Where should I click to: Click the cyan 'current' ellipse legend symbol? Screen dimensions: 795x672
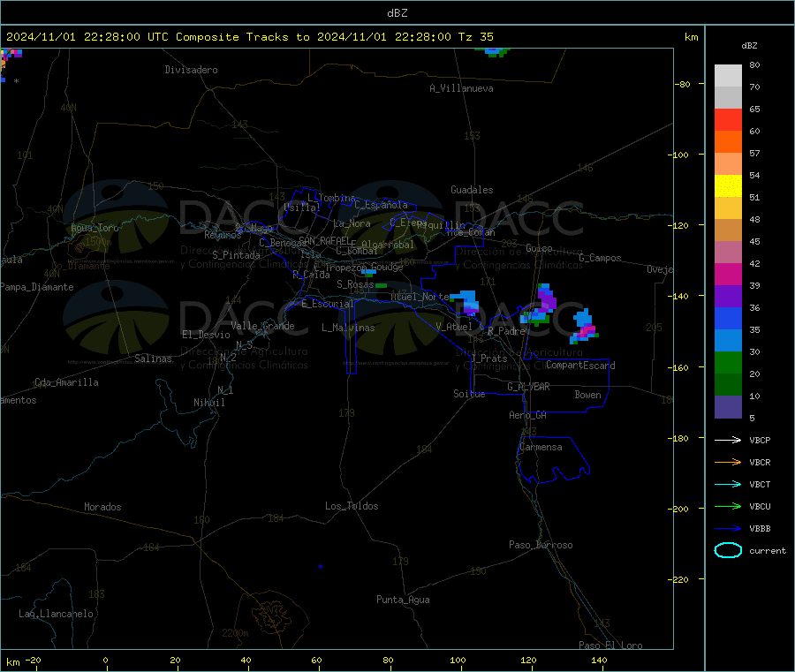728,550
